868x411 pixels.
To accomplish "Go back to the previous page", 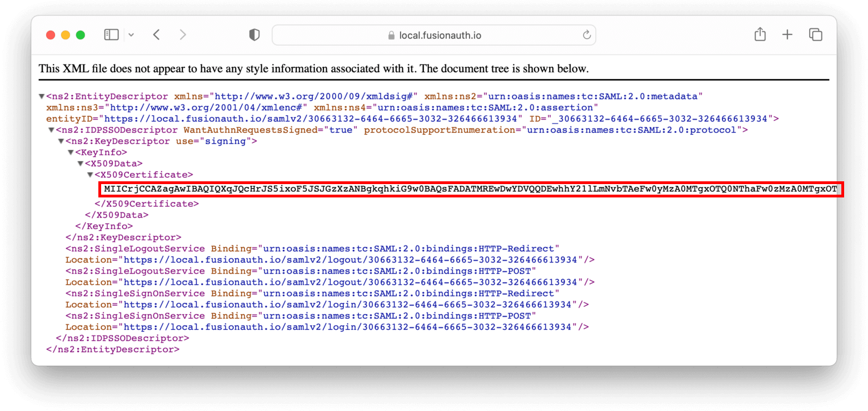I will pyautogui.click(x=156, y=35).
